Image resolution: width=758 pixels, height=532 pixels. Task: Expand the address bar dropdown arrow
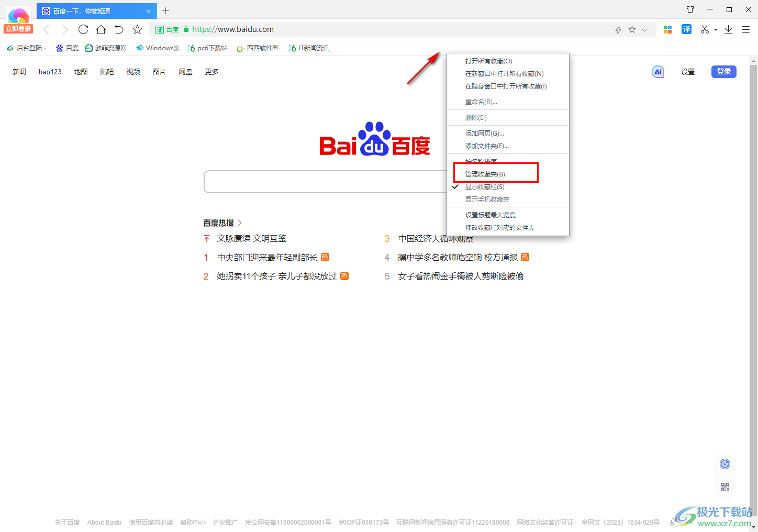point(644,30)
